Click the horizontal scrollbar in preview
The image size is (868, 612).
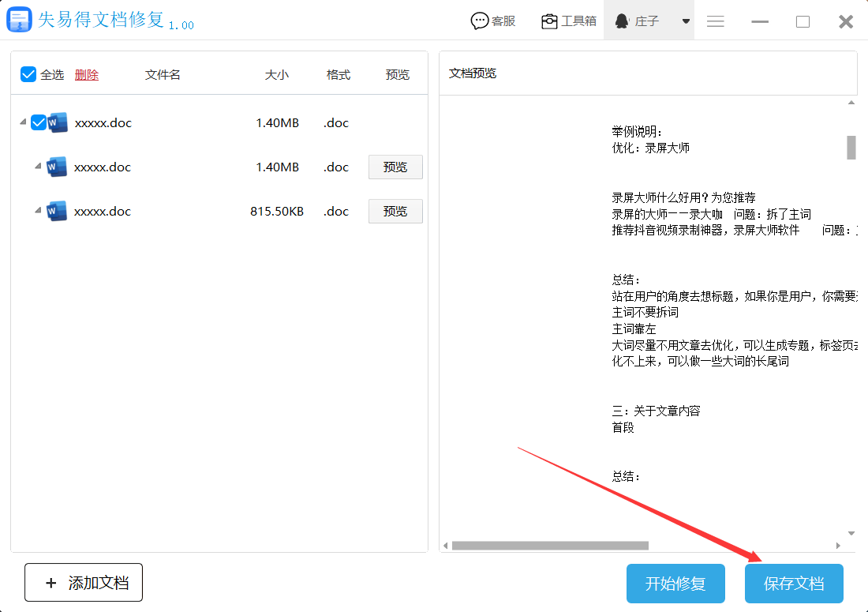tap(549, 546)
